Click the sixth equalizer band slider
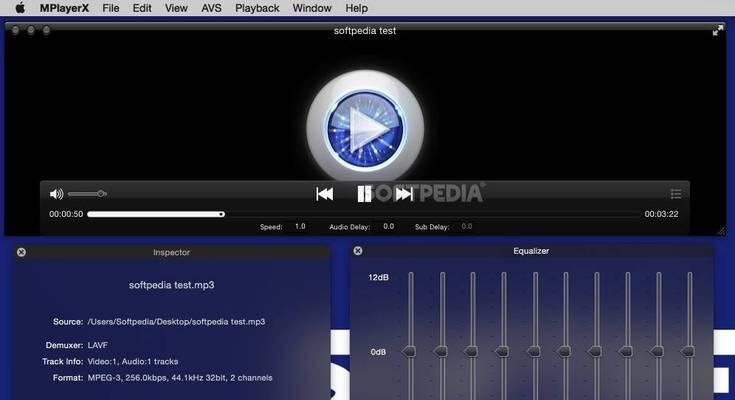Viewport: 735px width, 400px height. (565, 336)
